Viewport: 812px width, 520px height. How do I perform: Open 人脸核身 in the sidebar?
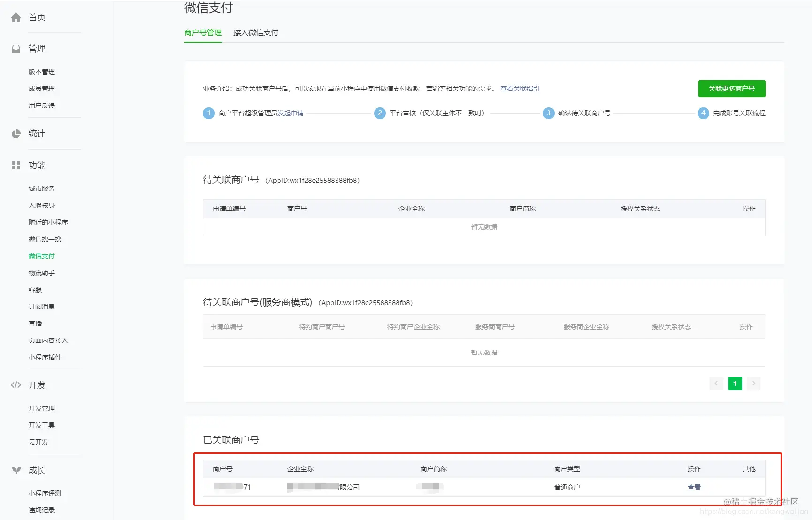tap(42, 205)
